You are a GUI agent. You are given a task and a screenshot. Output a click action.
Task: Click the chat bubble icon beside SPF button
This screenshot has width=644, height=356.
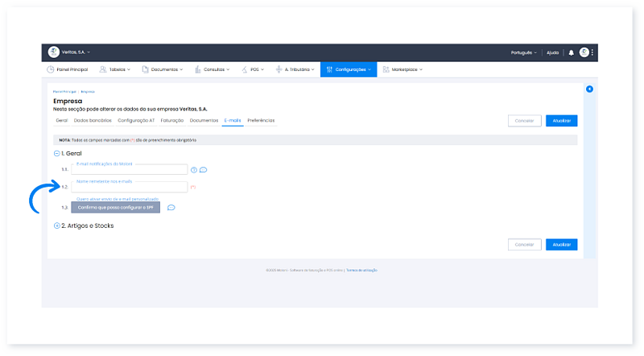171,208
